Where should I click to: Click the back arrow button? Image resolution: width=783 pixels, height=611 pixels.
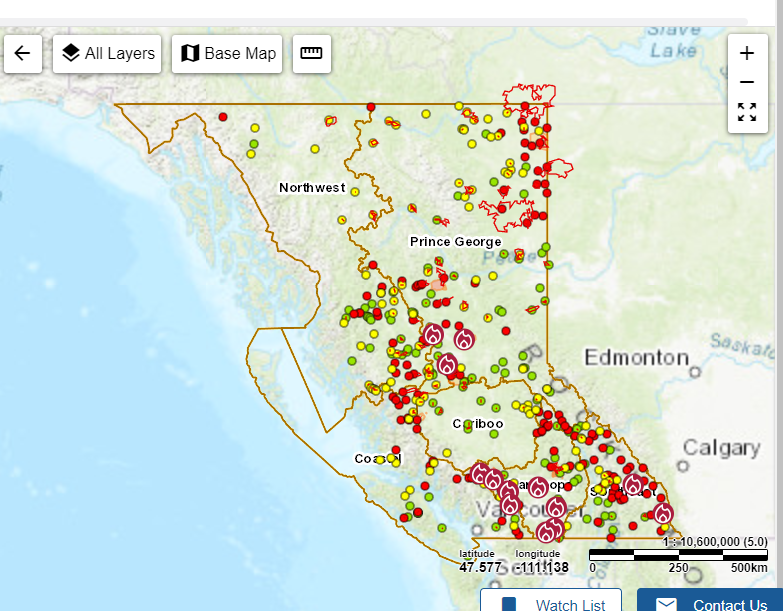point(22,54)
